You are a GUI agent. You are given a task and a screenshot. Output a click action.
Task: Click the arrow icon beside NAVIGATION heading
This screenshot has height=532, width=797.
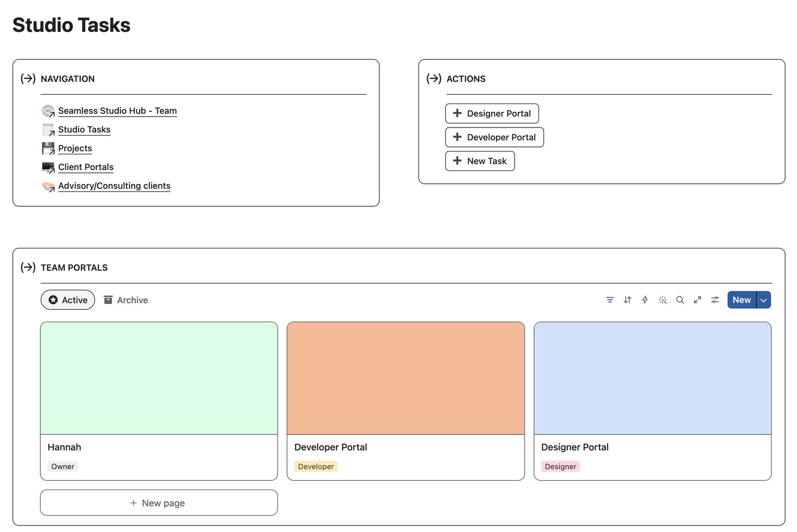(28, 79)
